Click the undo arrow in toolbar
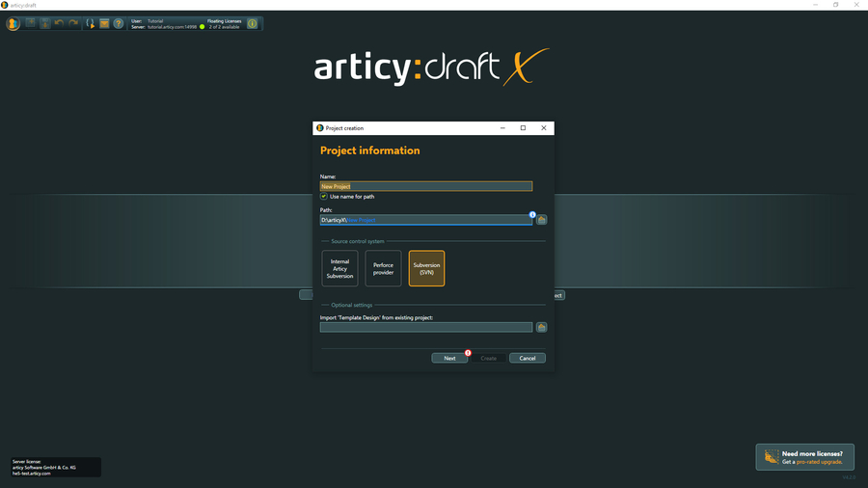Viewport: 868px width, 488px height. click(59, 23)
